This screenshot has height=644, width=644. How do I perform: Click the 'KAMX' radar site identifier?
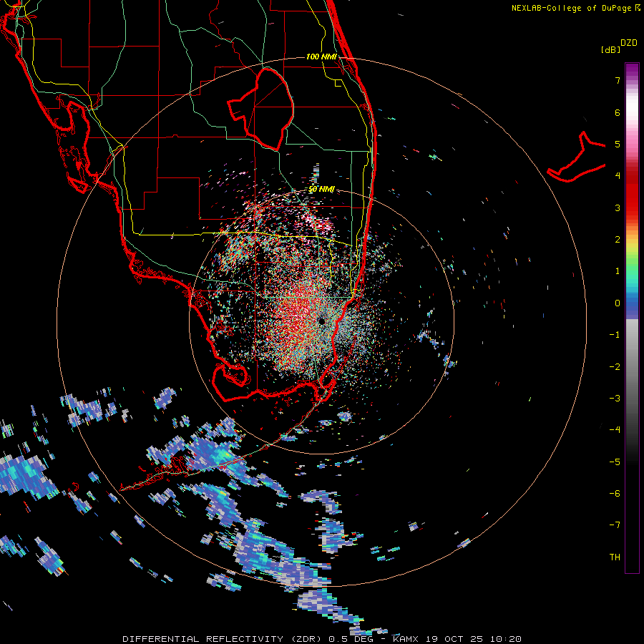[x=406, y=639]
